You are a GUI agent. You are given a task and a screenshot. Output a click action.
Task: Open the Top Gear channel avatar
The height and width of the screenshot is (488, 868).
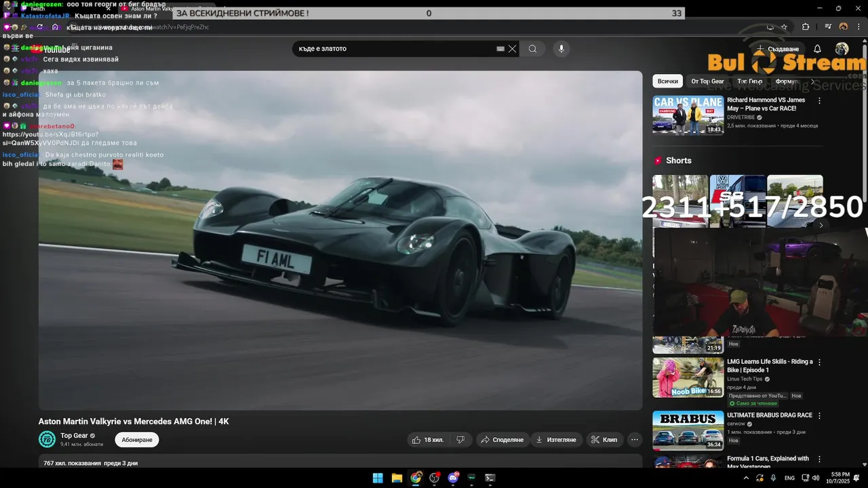(47, 439)
